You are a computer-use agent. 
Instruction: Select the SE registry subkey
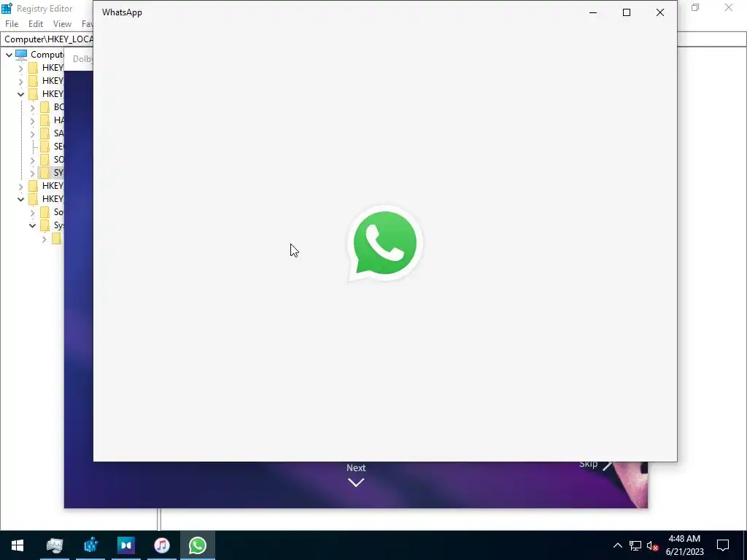coord(52,147)
